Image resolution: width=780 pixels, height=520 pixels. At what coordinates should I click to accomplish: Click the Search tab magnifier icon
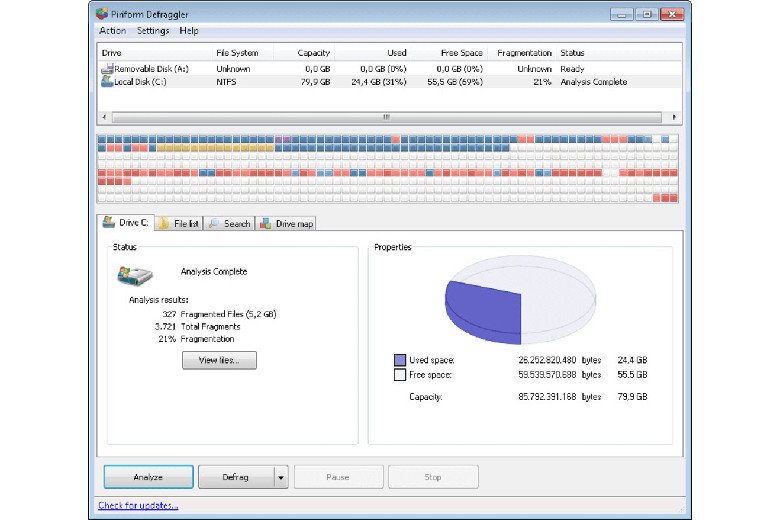[x=213, y=223]
